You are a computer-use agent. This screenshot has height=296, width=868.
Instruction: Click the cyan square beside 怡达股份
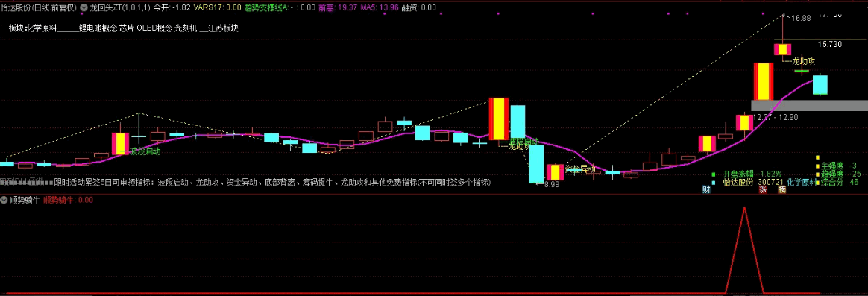[714, 182]
